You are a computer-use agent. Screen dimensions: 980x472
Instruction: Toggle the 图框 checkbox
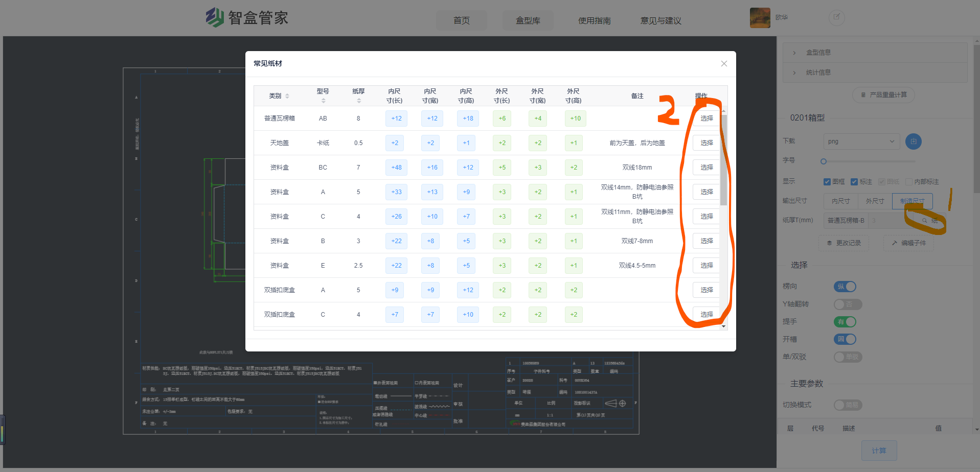(x=827, y=182)
